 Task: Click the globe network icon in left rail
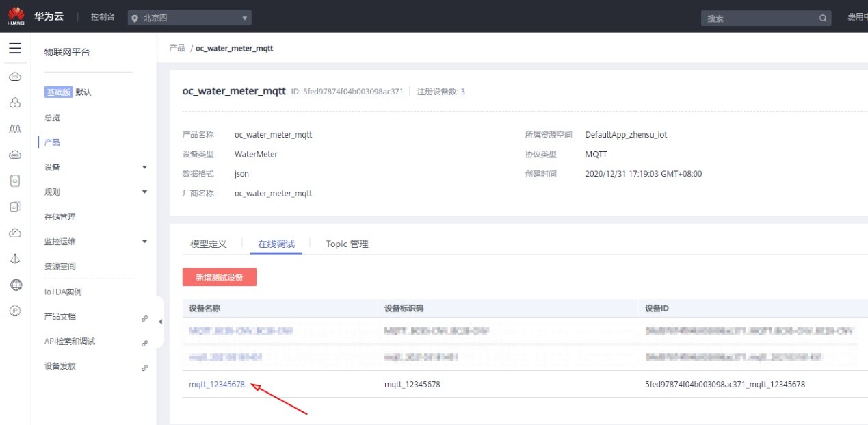click(x=15, y=285)
